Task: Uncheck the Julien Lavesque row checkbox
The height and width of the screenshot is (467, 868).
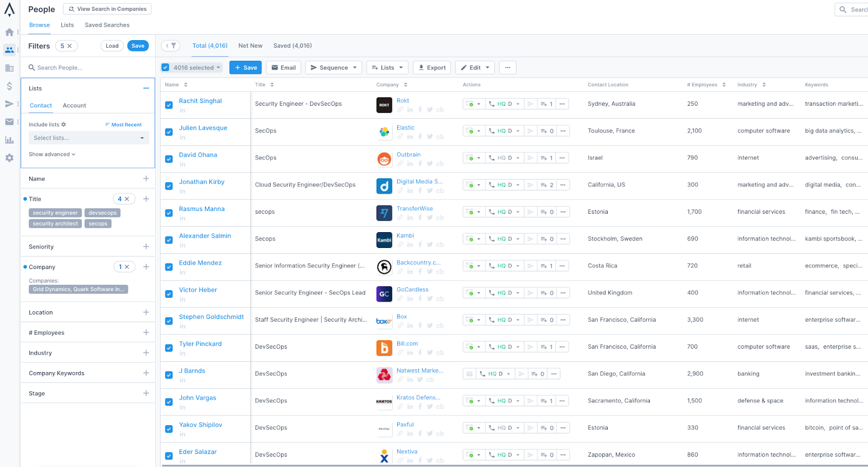Action: pyautogui.click(x=169, y=132)
